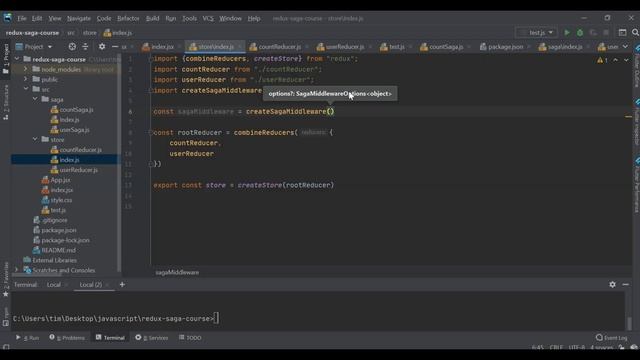Open style.css in project tree
Image resolution: width=640 pixels, height=360 pixels.
coord(61,200)
